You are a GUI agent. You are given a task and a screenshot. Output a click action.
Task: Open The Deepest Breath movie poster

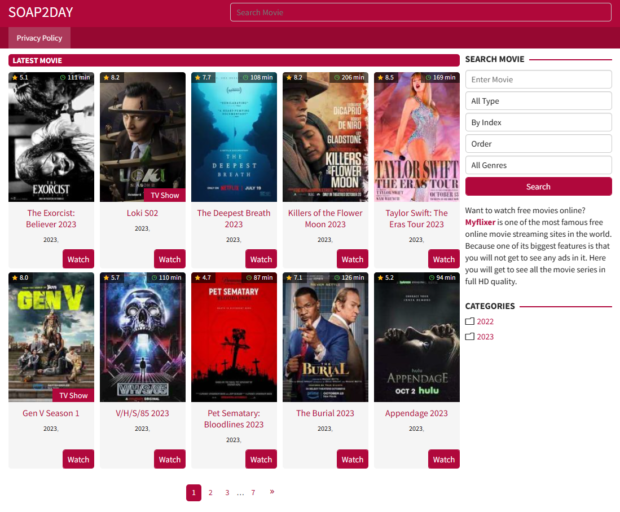click(x=233, y=137)
